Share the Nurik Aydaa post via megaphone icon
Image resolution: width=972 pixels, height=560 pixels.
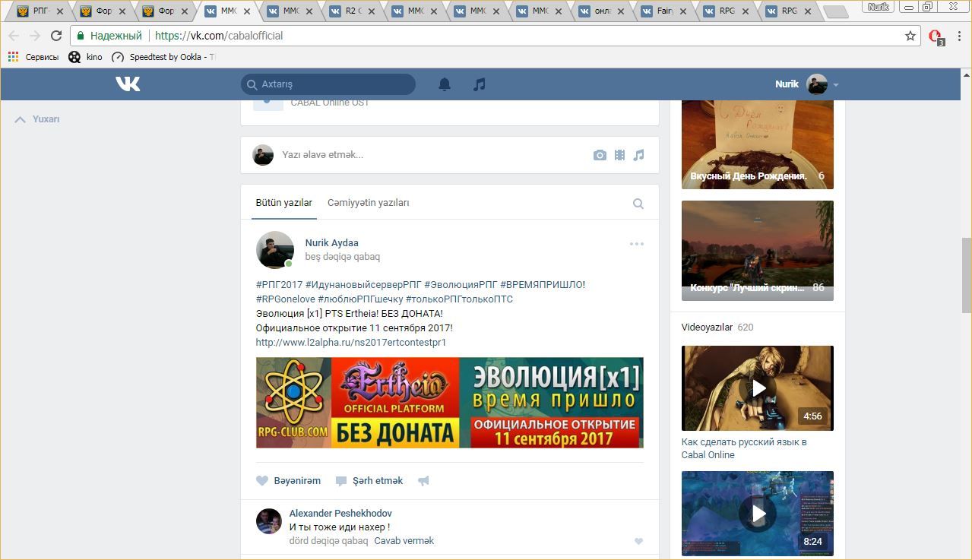coord(423,481)
